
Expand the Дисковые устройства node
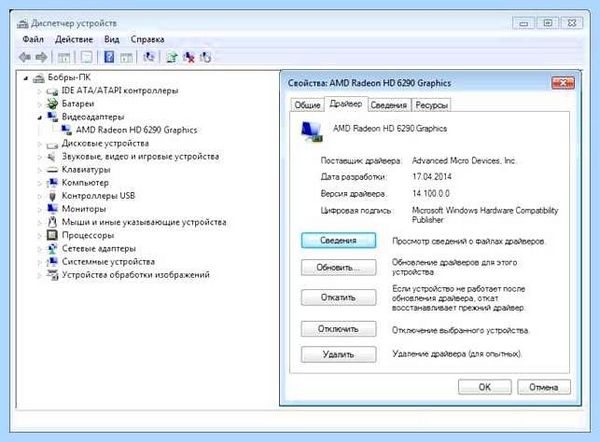(39, 144)
